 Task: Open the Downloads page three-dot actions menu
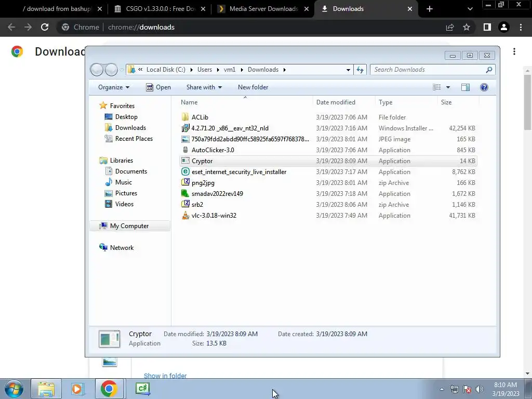[514, 51]
